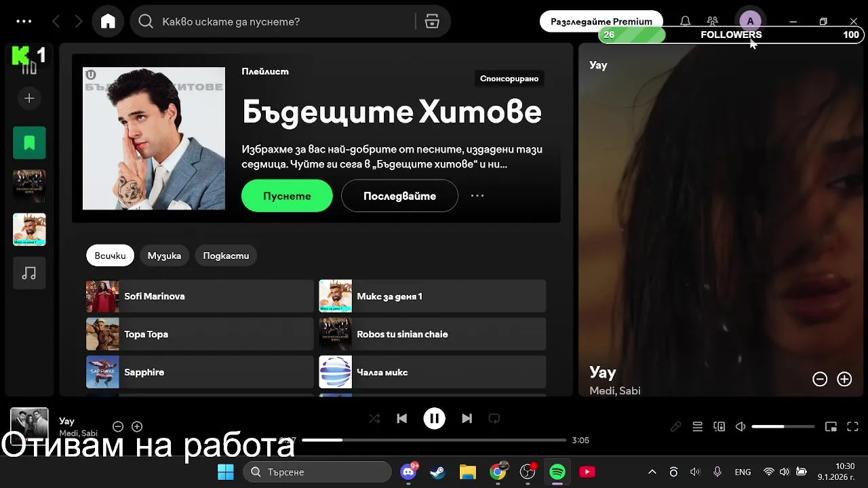Toggle repeat mode

point(494,418)
